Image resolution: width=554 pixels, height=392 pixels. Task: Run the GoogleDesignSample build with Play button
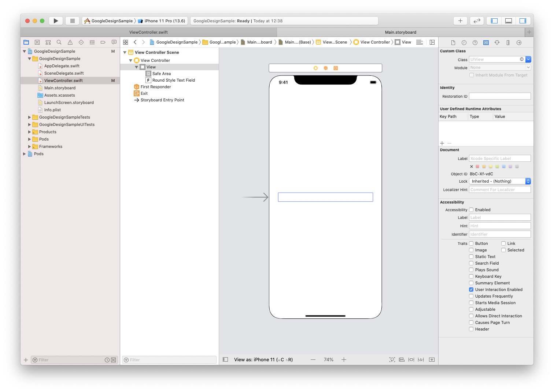click(x=56, y=21)
